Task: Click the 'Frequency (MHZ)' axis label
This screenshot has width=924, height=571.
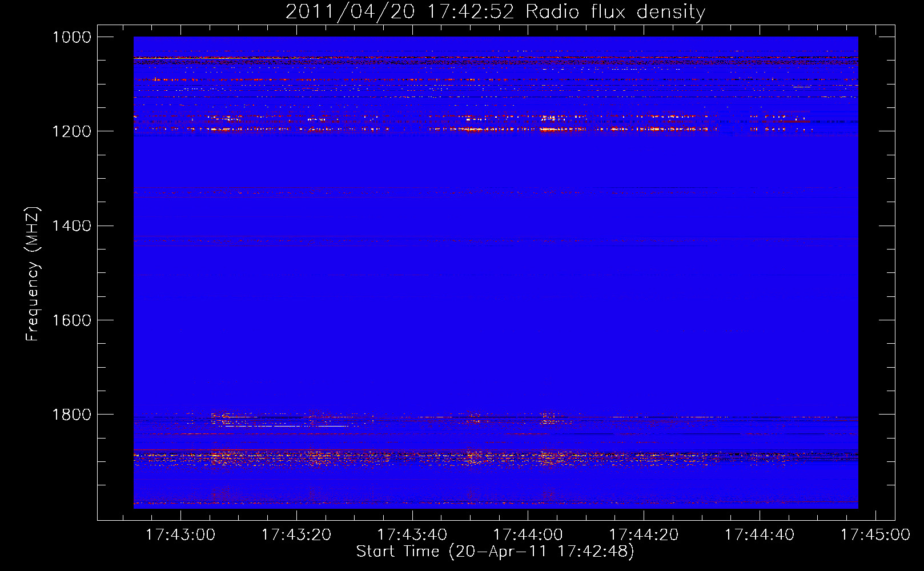Action: pos(33,274)
